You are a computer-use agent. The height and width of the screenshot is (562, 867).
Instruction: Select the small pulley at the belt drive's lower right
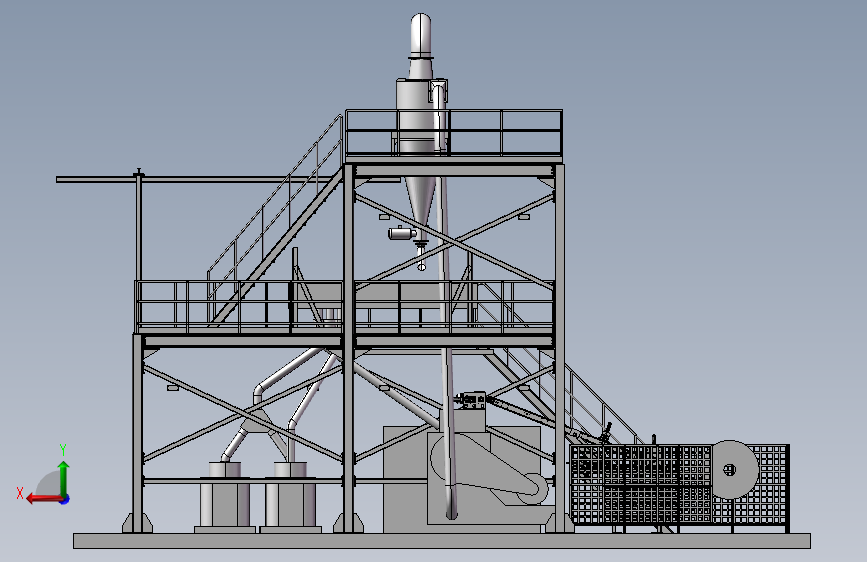(x=532, y=488)
